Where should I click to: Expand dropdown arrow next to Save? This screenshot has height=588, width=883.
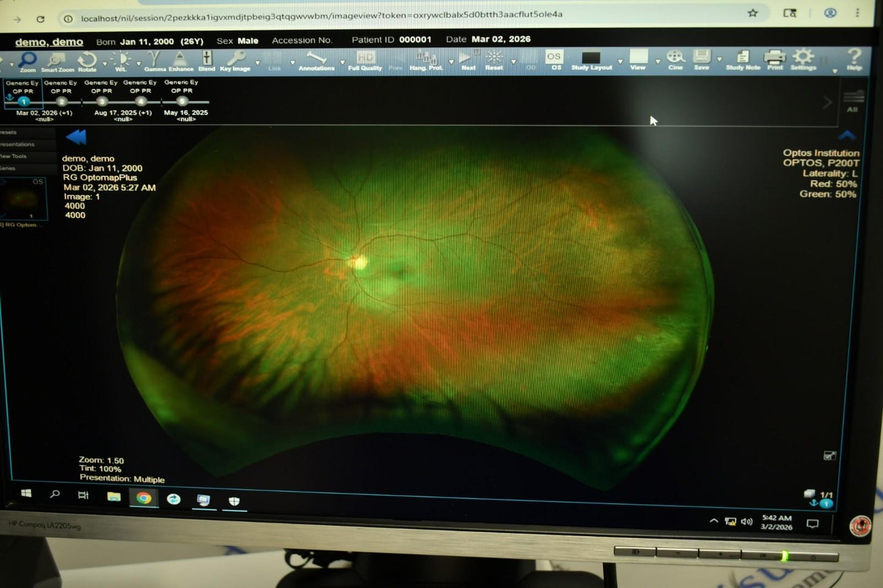click(x=719, y=60)
